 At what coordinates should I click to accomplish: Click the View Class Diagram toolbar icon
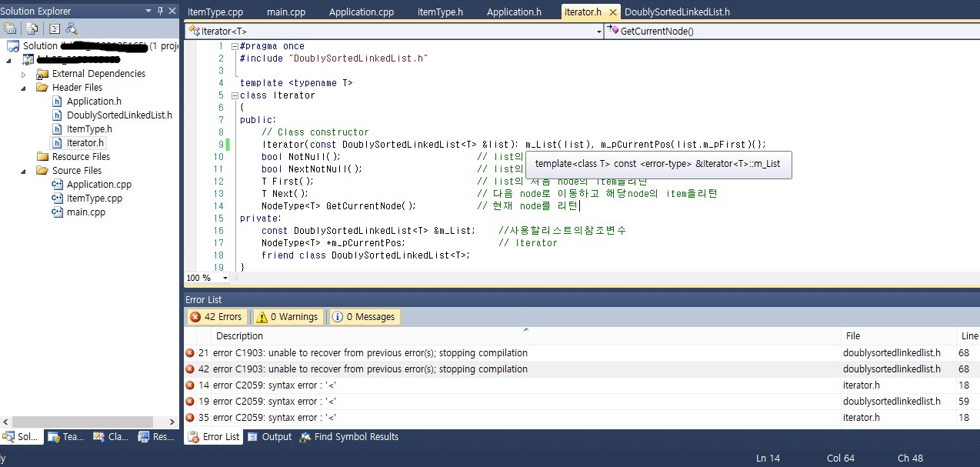tap(72, 28)
